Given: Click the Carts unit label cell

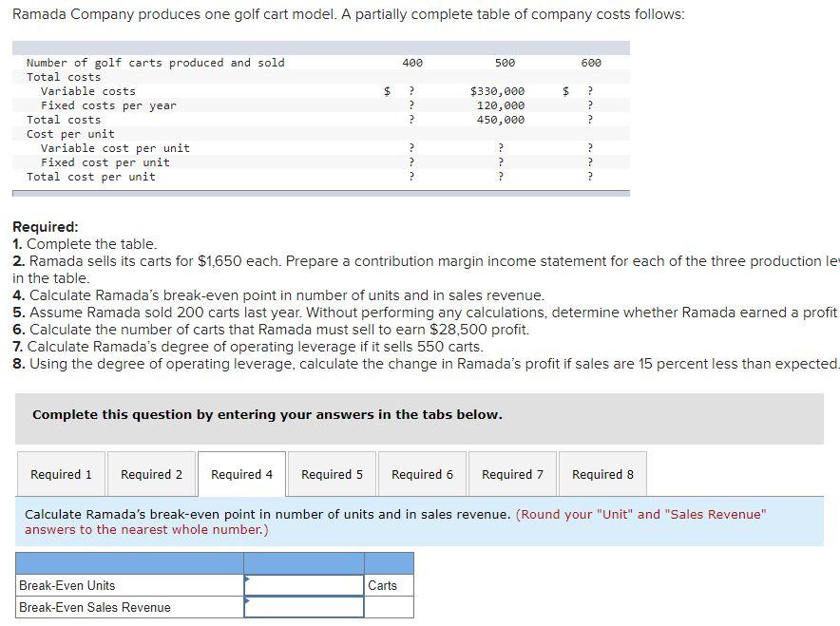Looking at the screenshot, I should pyautogui.click(x=387, y=585).
